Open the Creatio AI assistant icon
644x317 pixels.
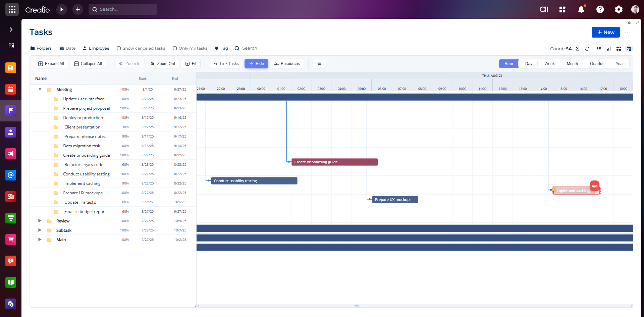tap(544, 9)
